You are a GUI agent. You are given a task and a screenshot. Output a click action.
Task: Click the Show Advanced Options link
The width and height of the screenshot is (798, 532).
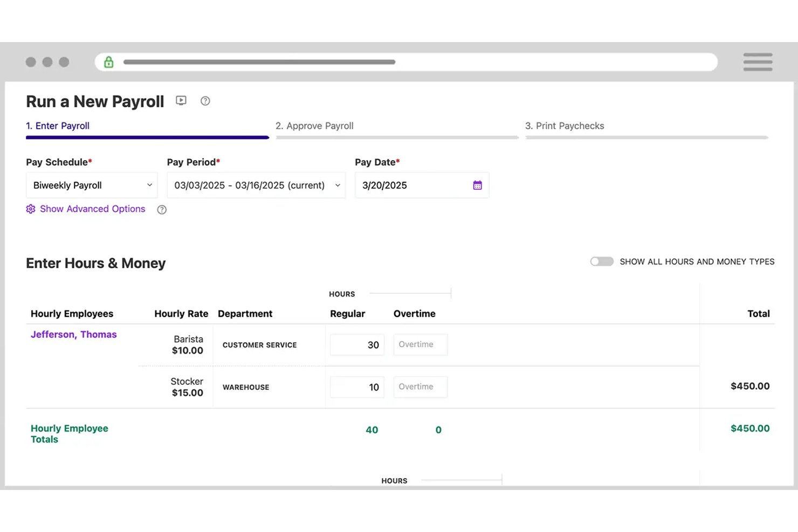92,209
